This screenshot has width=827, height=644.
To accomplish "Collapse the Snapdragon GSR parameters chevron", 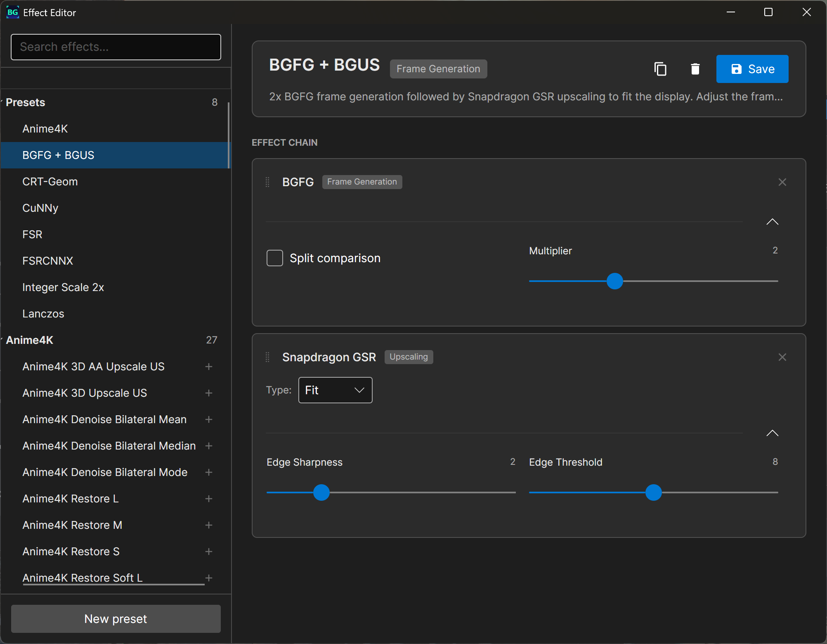I will (x=772, y=433).
